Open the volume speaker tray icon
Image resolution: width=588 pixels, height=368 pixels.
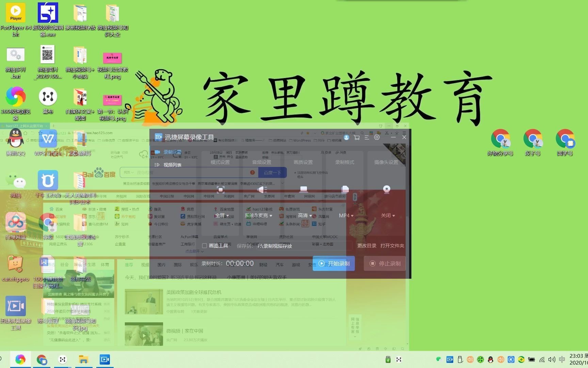(552, 359)
